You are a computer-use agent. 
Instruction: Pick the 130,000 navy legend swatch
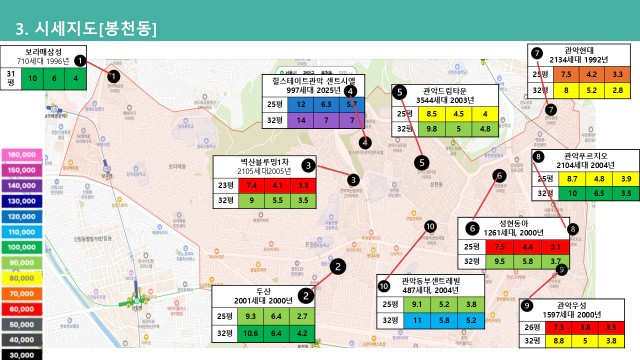(22, 201)
